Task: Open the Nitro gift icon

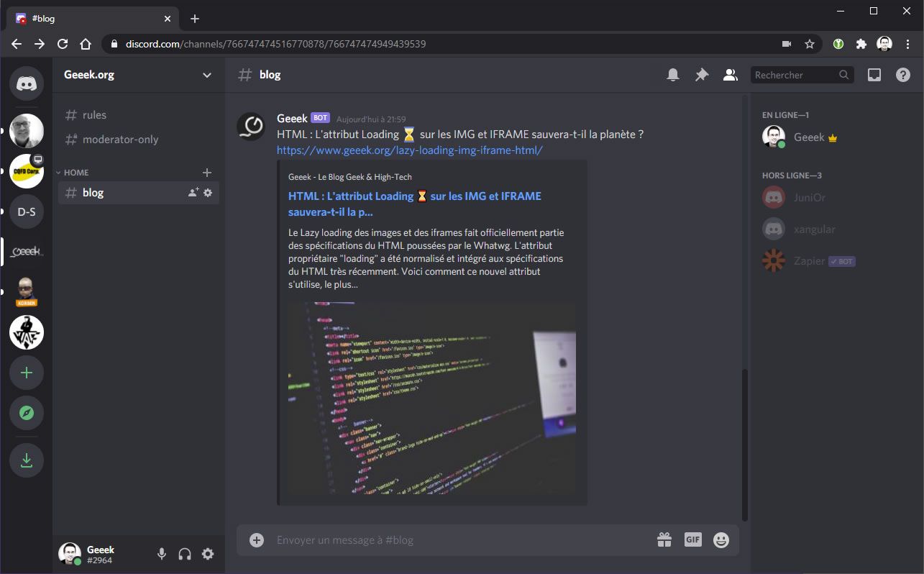Action: pyautogui.click(x=664, y=540)
